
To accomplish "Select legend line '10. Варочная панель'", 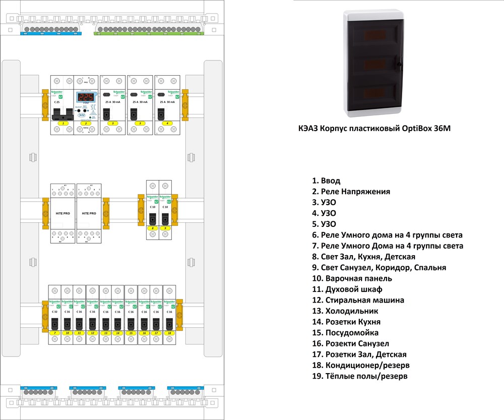I will [x=352, y=278].
